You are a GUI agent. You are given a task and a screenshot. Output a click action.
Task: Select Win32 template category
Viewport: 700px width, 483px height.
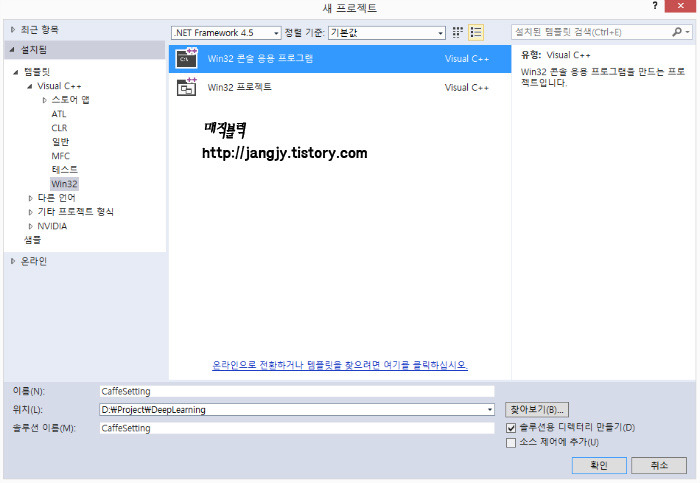pos(64,183)
